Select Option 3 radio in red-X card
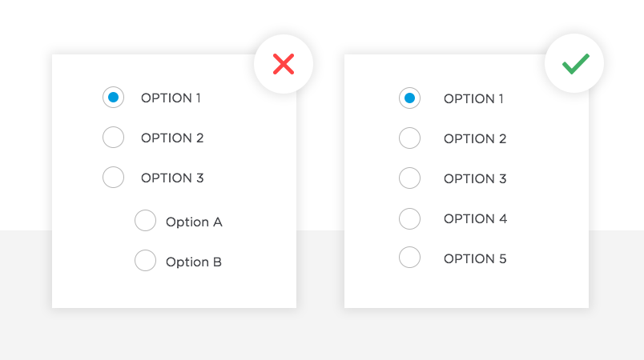The height and width of the screenshot is (360, 644). coord(114,178)
